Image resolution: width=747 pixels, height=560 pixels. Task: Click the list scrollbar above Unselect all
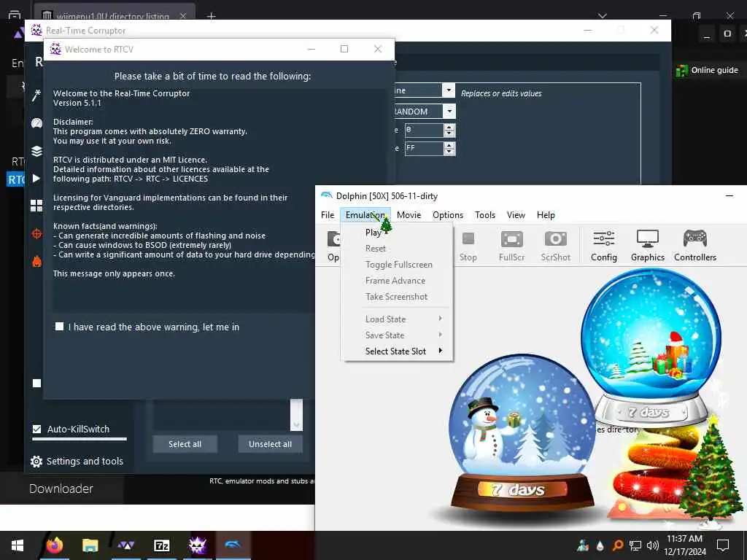click(x=296, y=415)
